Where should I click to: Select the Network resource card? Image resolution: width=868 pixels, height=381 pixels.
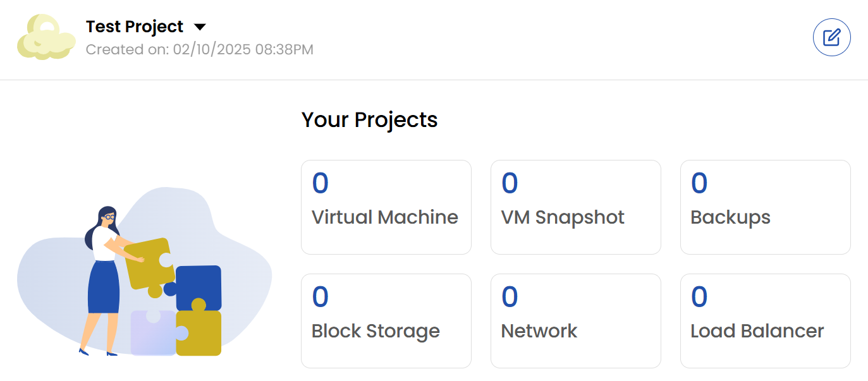point(575,321)
